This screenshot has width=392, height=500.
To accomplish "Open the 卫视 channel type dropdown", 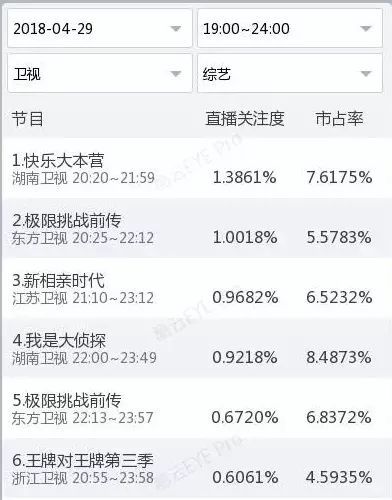I will click(100, 73).
